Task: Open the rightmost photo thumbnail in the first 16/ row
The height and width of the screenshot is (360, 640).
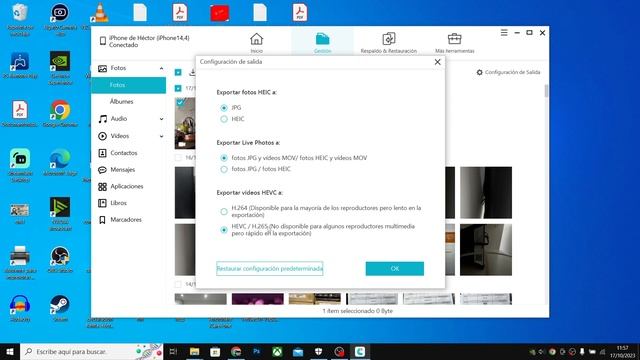Action: 486,192
